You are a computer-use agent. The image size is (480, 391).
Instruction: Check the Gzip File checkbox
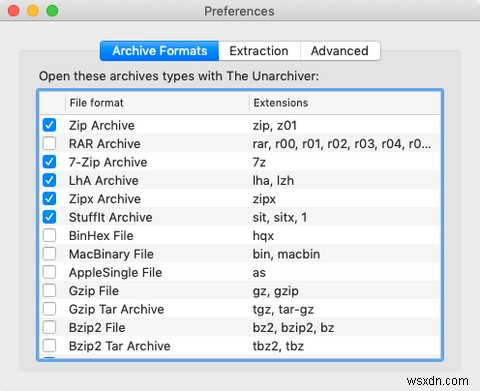click(x=49, y=291)
